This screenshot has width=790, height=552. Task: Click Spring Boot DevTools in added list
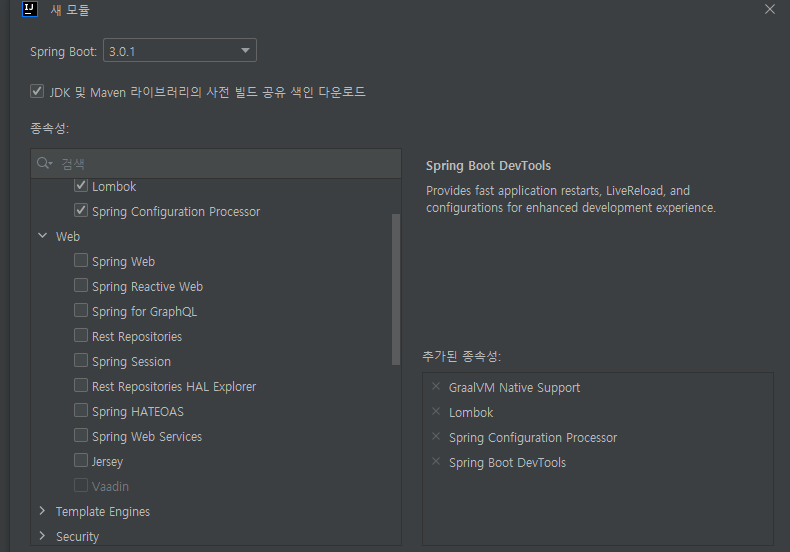pos(507,462)
